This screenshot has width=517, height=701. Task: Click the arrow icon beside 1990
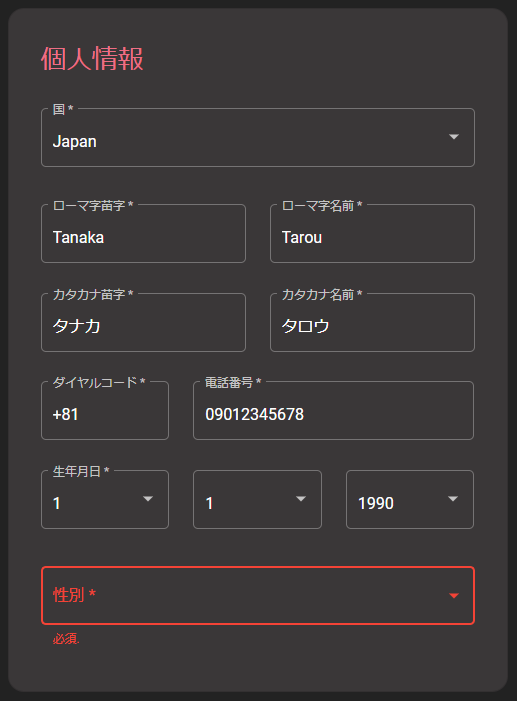coord(453,498)
